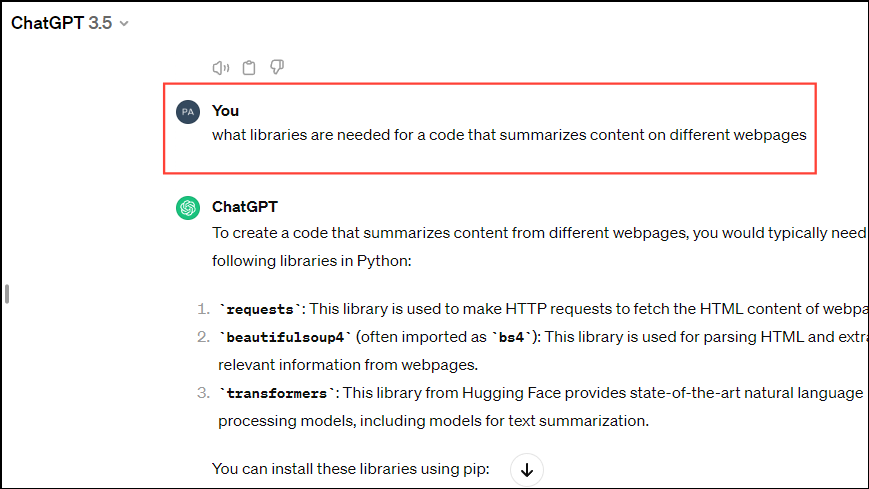869x489 pixels.
Task: Click the 'bs4' code term
Action: pyautogui.click(x=511, y=338)
